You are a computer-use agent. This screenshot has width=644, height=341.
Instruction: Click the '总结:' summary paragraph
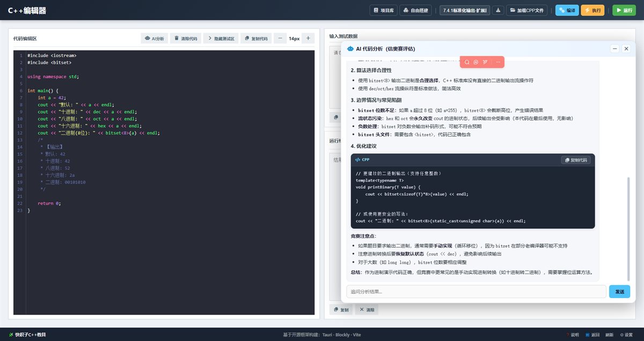(x=472, y=272)
